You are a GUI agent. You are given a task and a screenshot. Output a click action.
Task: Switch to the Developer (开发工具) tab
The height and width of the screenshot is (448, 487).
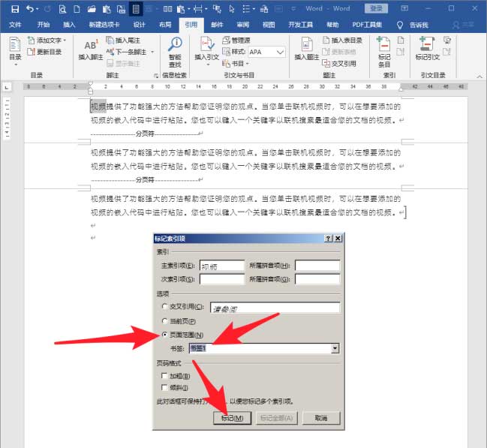[300, 25]
